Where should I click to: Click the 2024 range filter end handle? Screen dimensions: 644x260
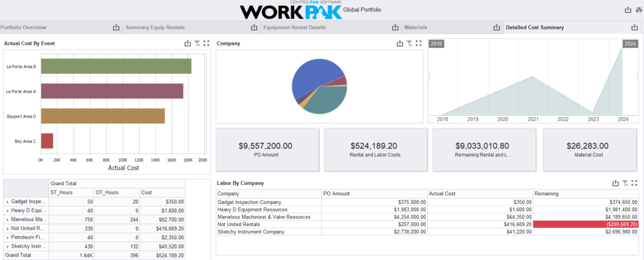[x=630, y=43]
